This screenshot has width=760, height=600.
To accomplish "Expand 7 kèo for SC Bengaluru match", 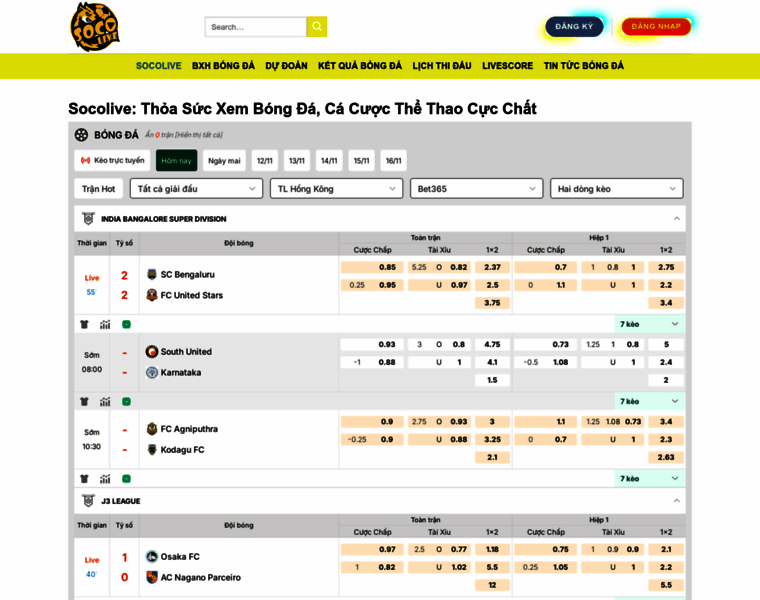I will 649,324.
